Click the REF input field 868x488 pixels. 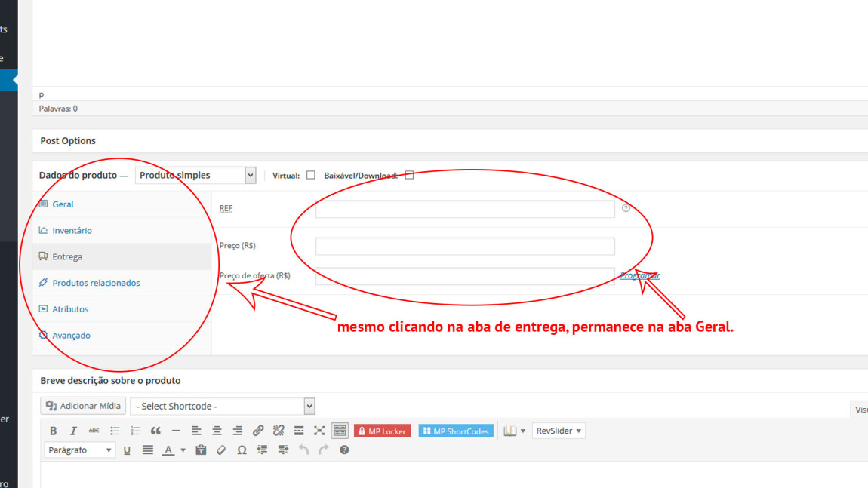tap(465, 209)
